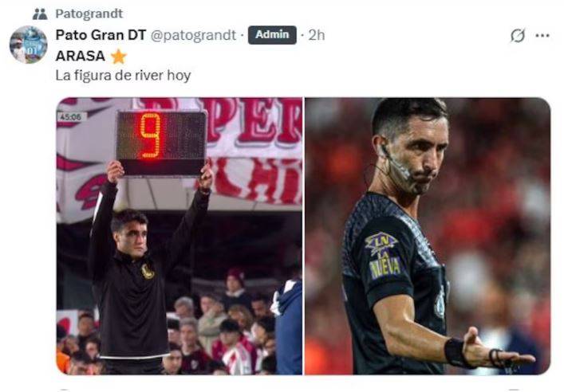Click the red number 9 on the board
Viewport: 564px width, 392px height.
click(151, 135)
